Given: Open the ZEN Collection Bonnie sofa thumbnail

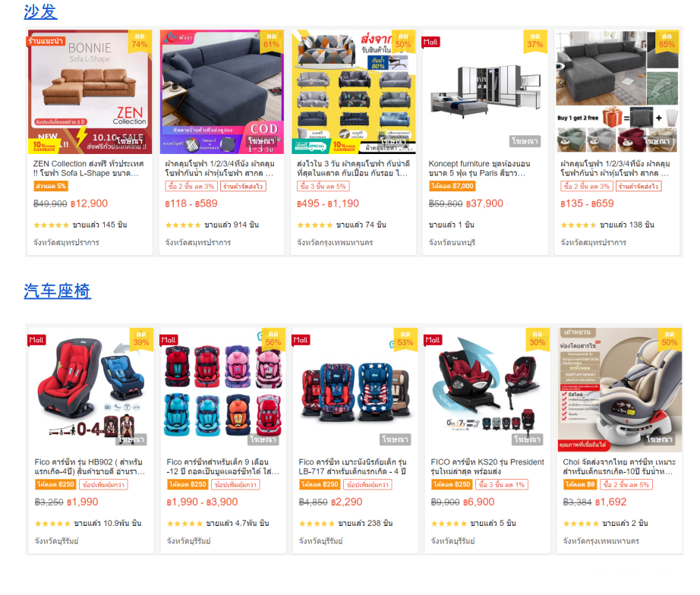Looking at the screenshot, I should pyautogui.click(x=90, y=92).
